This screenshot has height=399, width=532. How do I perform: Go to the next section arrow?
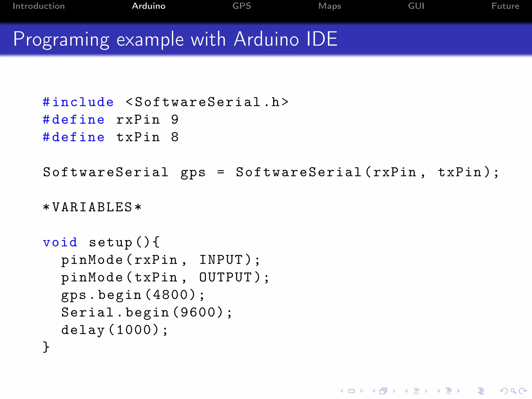(459, 391)
